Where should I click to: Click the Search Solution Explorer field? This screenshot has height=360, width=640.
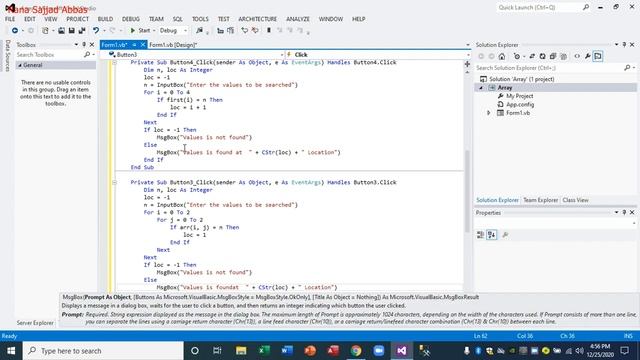point(549,68)
